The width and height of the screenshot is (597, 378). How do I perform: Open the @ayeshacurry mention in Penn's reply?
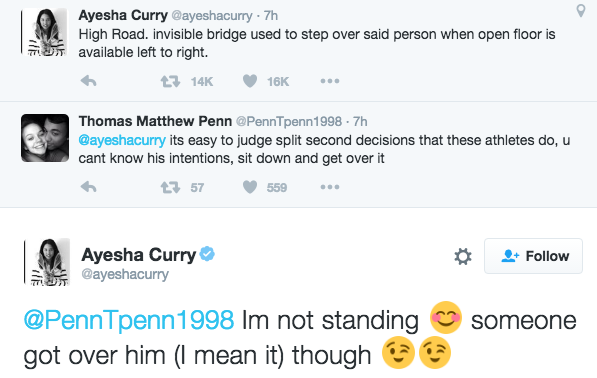122,140
